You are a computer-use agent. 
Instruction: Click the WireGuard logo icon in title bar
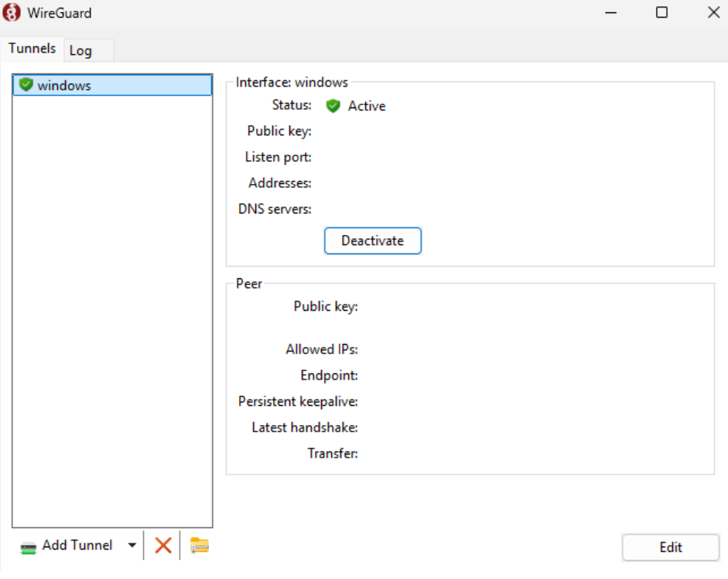coord(12,12)
